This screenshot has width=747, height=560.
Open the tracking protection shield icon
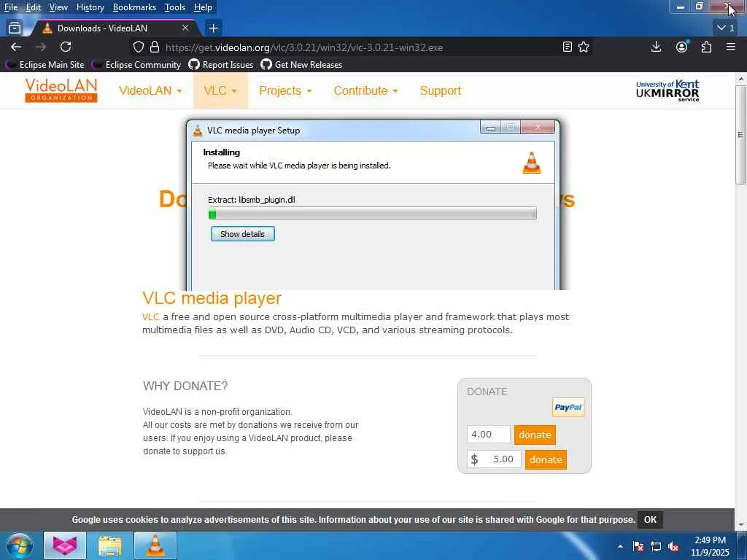(138, 47)
